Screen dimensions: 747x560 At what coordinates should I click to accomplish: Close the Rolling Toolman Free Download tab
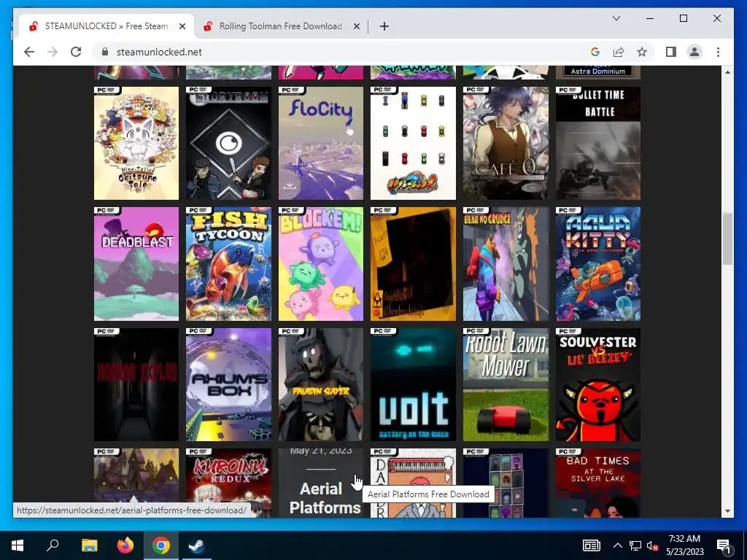[356, 26]
